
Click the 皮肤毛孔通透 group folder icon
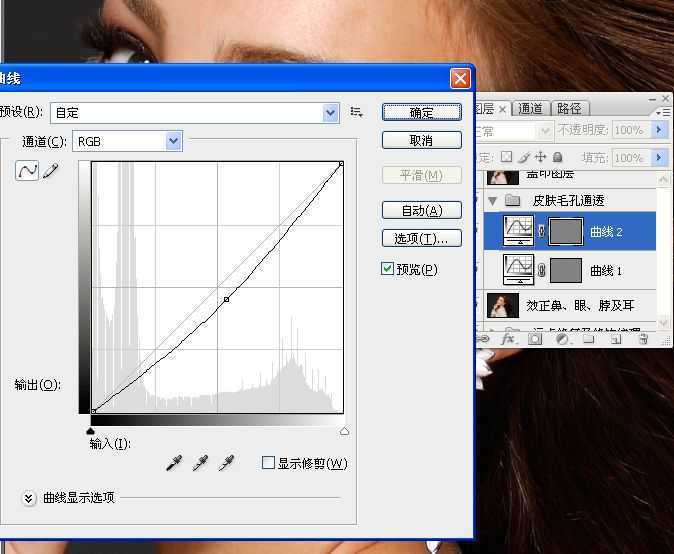pyautogui.click(x=512, y=200)
